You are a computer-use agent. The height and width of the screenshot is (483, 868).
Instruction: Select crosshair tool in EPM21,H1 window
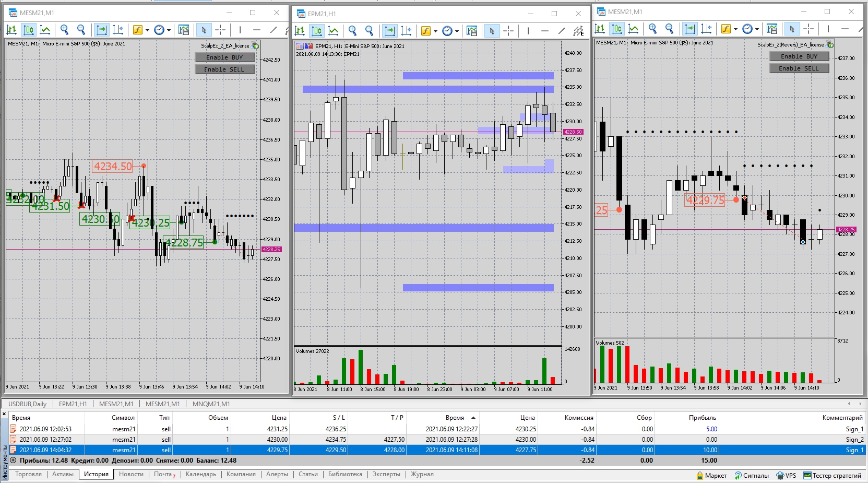click(508, 31)
